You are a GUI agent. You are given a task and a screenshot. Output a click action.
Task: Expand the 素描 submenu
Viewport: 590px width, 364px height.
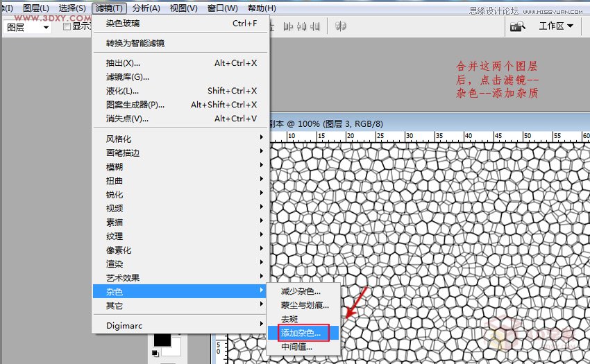tap(181, 223)
